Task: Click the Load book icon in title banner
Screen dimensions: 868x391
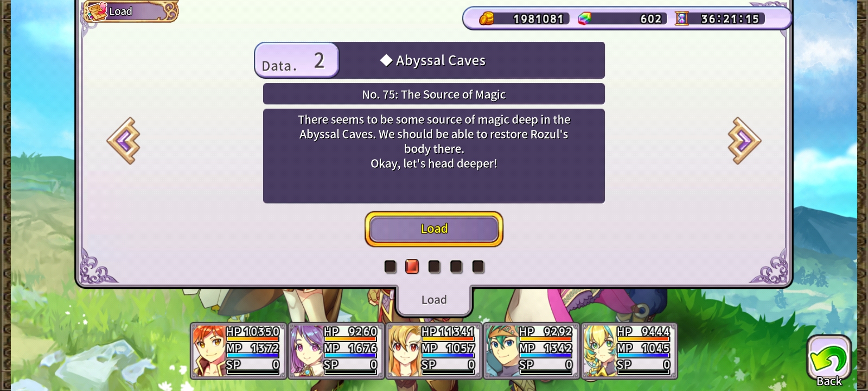Action: 97,11
